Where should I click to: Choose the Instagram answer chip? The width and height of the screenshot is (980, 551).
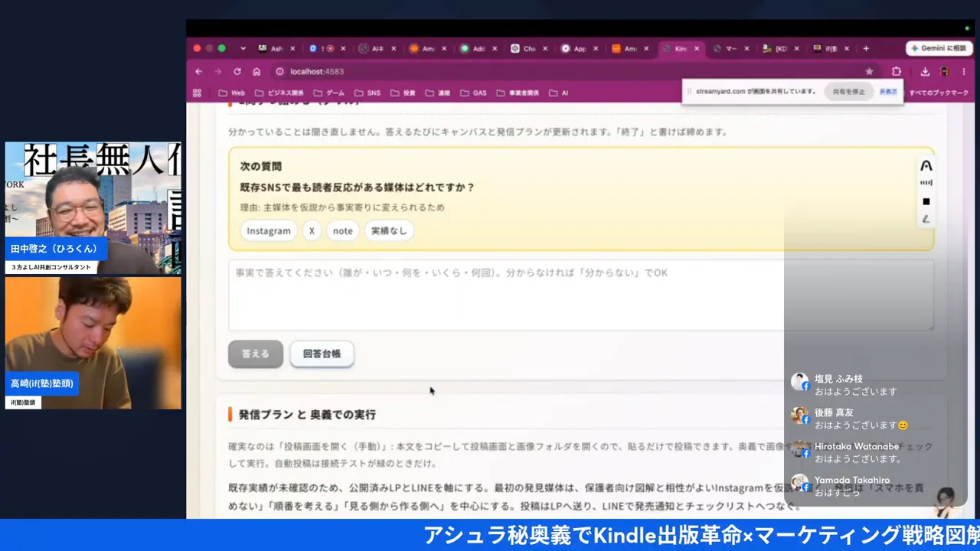pyautogui.click(x=269, y=230)
